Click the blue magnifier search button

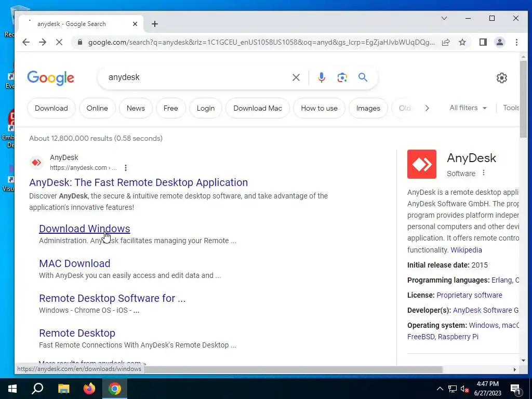tap(363, 77)
